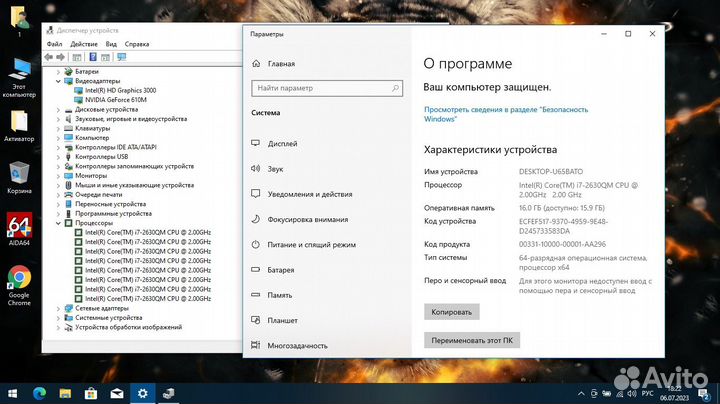Click the blue Help icon in Device Manager toolbar

point(93,57)
